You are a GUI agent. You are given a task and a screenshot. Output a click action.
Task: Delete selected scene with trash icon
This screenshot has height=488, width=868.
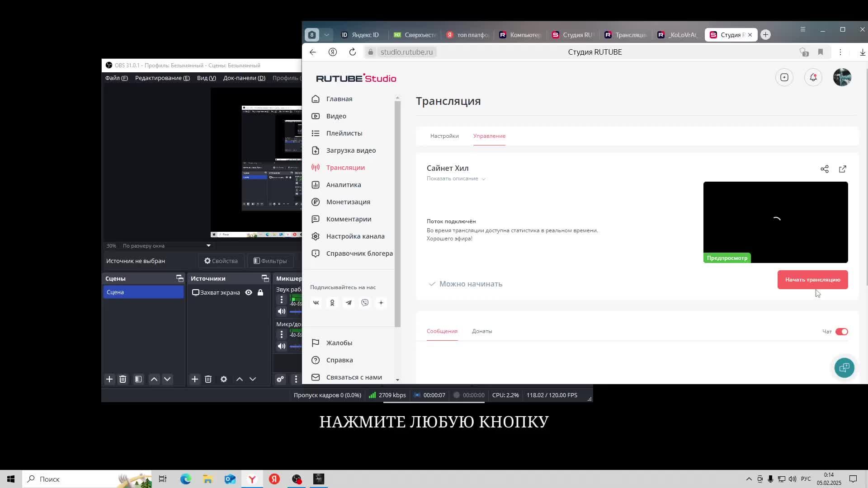click(123, 379)
